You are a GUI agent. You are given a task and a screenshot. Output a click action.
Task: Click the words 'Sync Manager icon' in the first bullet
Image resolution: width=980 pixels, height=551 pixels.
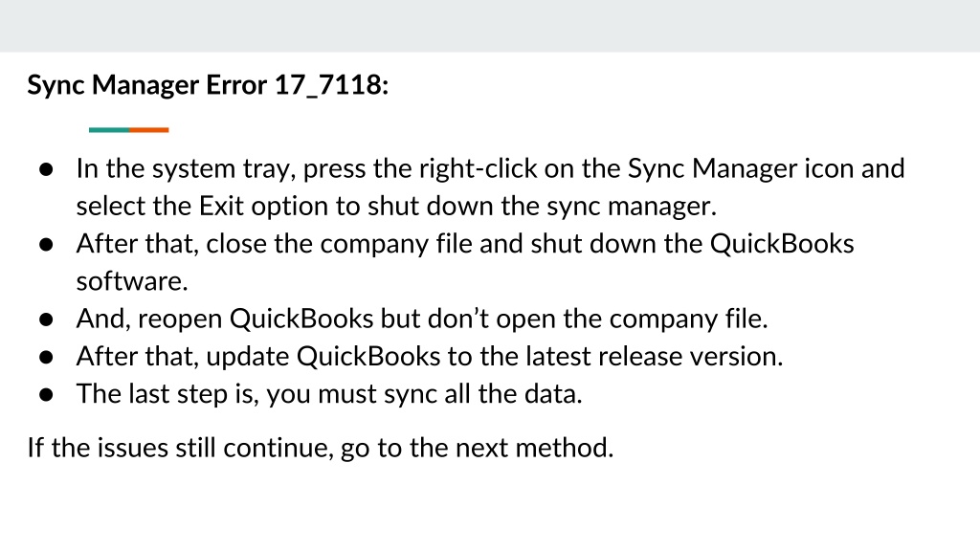(741, 168)
